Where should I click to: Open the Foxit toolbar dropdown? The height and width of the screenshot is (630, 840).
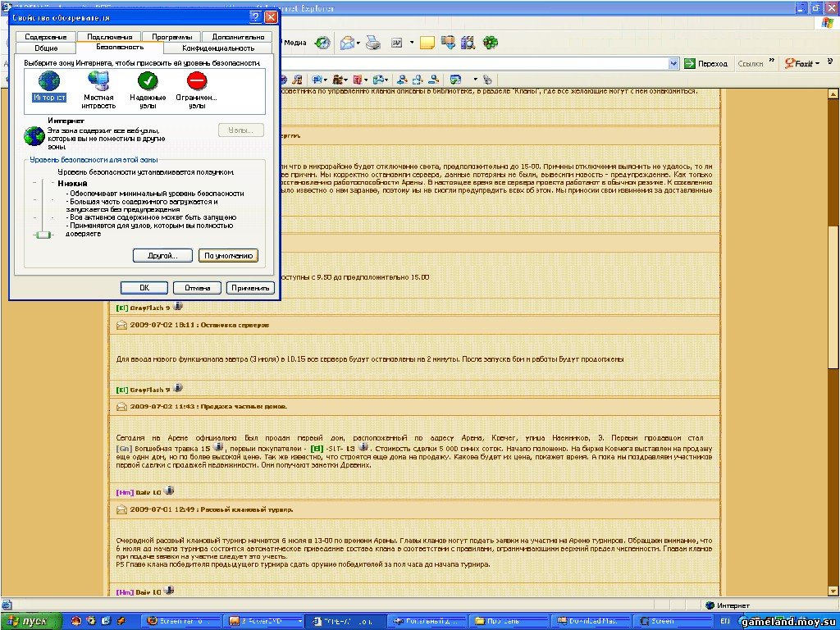pos(817,63)
